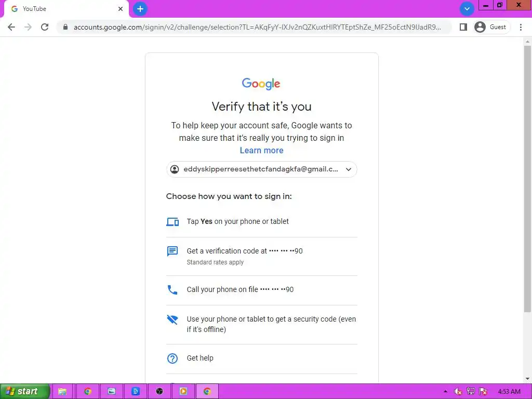Choose Use your phone to get security code
Viewport: 532px width, 399px height.
coord(262,324)
